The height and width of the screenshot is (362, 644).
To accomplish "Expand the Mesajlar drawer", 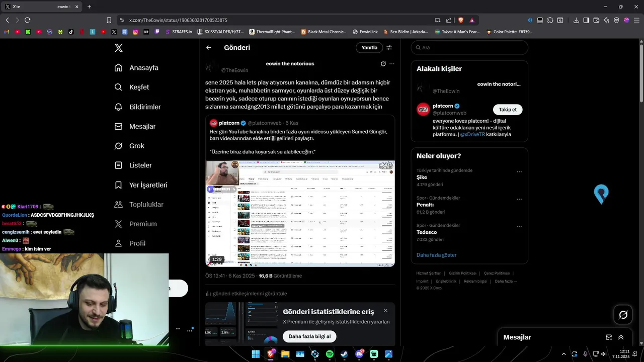I will pos(621,337).
